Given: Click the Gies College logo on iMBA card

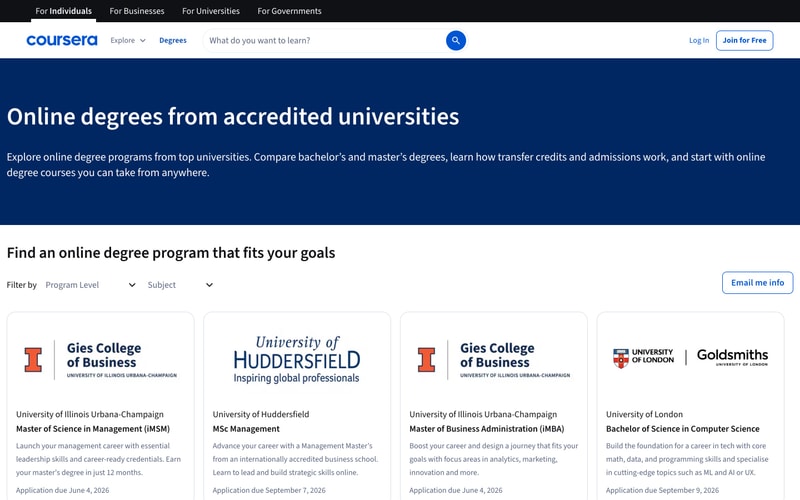Looking at the screenshot, I should pyautogui.click(x=494, y=360).
